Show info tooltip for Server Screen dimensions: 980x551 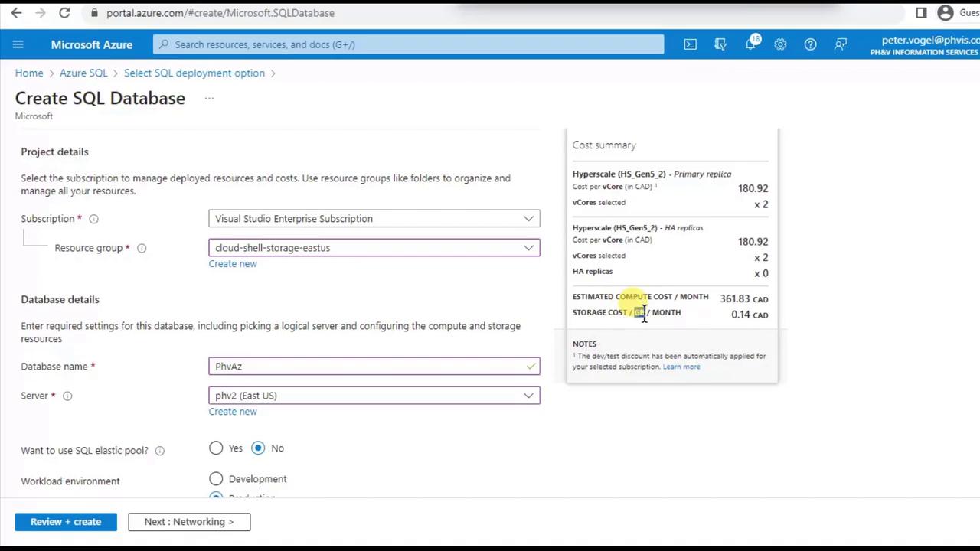[x=67, y=396]
